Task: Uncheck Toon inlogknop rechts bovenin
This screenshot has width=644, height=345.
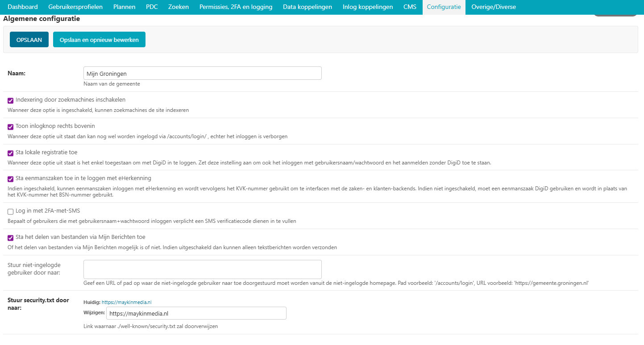Action: click(x=11, y=127)
